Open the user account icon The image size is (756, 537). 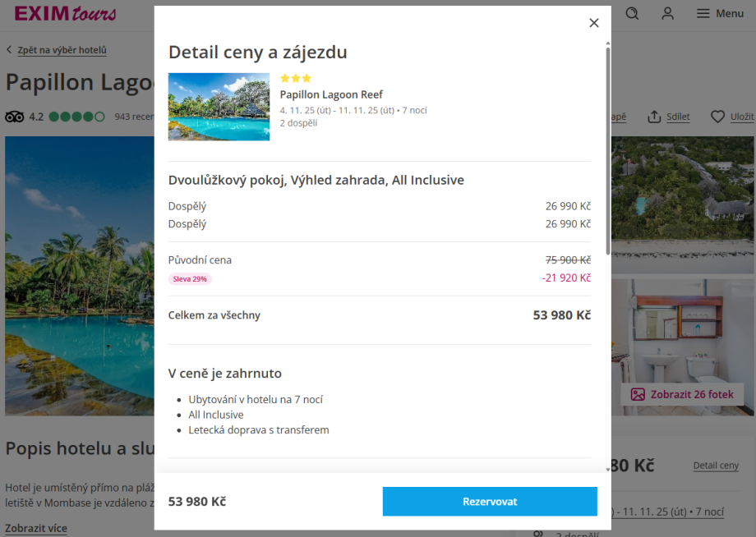tap(668, 13)
